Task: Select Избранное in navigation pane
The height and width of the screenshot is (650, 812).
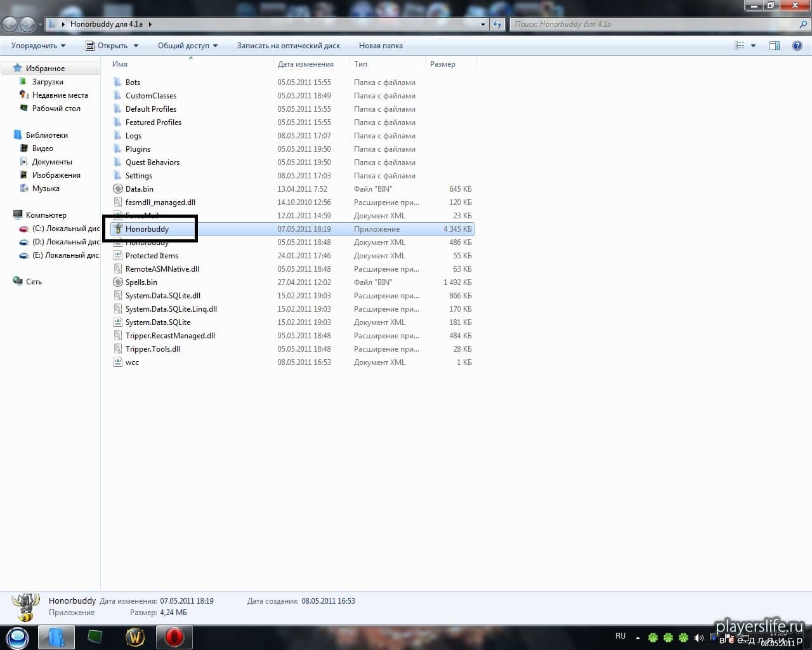Action: coord(45,69)
